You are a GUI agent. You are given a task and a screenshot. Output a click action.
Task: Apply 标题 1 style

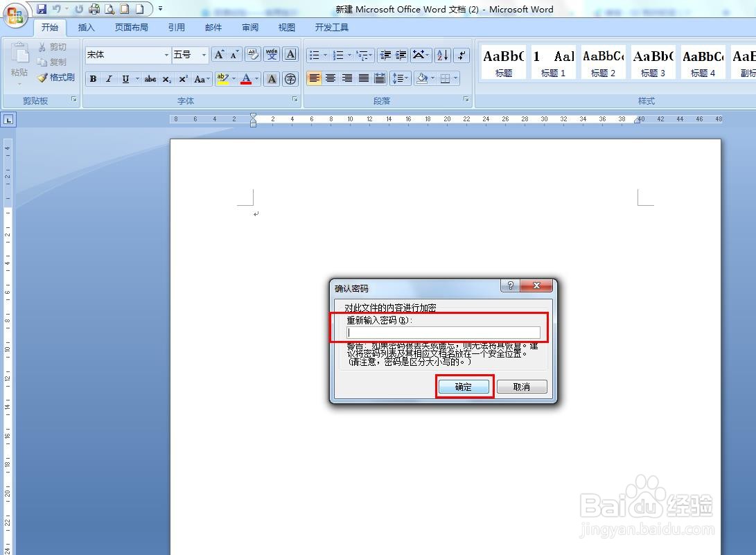553,62
